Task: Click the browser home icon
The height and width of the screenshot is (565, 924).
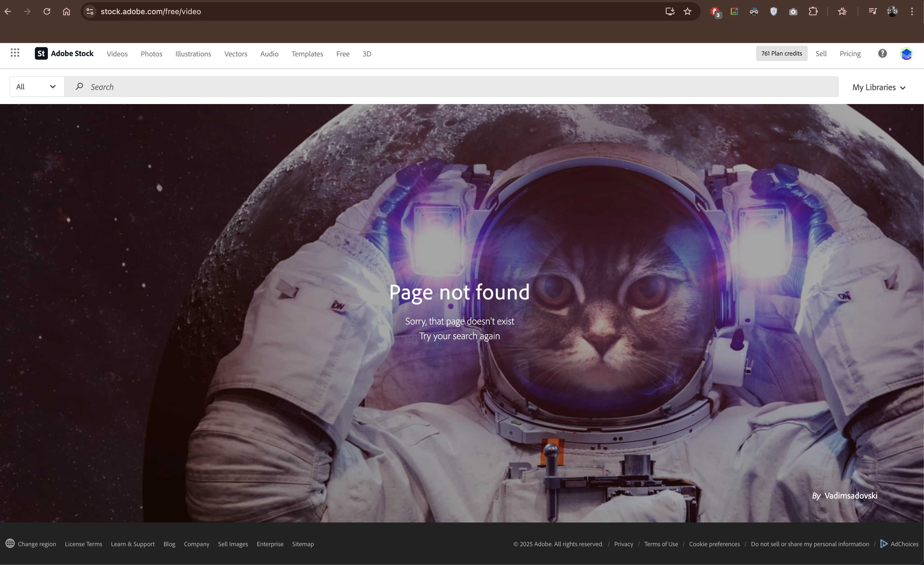Action: point(66,12)
